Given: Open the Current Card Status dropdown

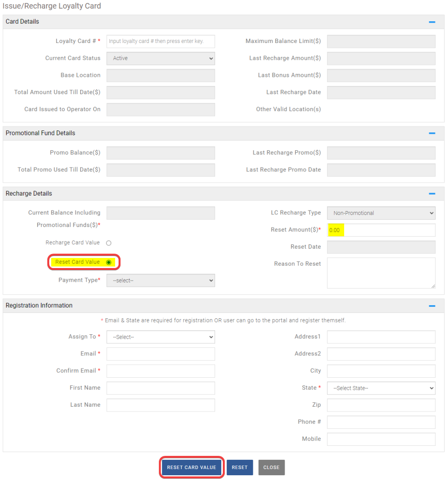Looking at the screenshot, I should 160,58.
